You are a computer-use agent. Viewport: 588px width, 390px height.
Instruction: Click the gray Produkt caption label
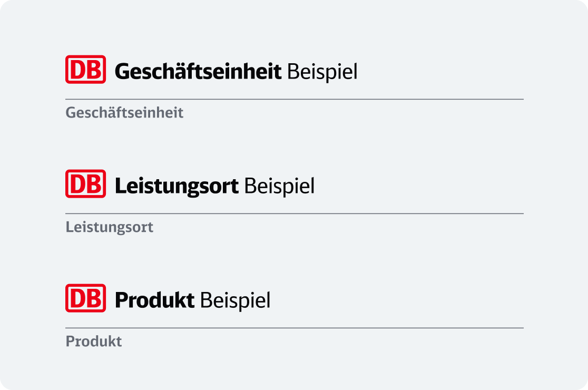(x=94, y=342)
